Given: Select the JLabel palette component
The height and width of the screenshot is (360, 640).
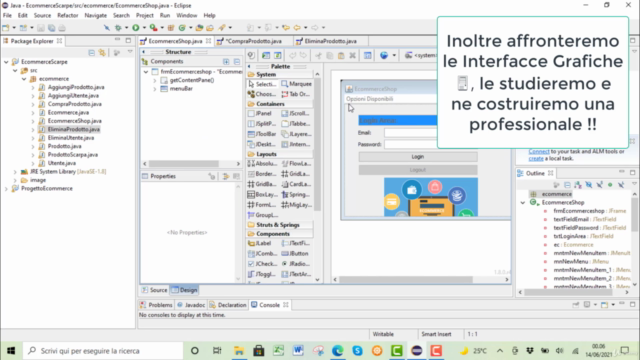Looking at the screenshot, I should tap(260, 243).
